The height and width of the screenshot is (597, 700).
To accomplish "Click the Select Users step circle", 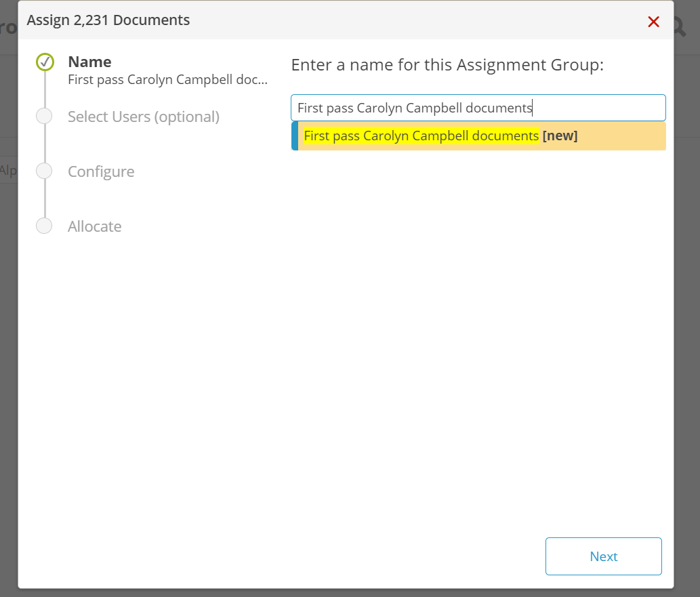I will point(44,116).
